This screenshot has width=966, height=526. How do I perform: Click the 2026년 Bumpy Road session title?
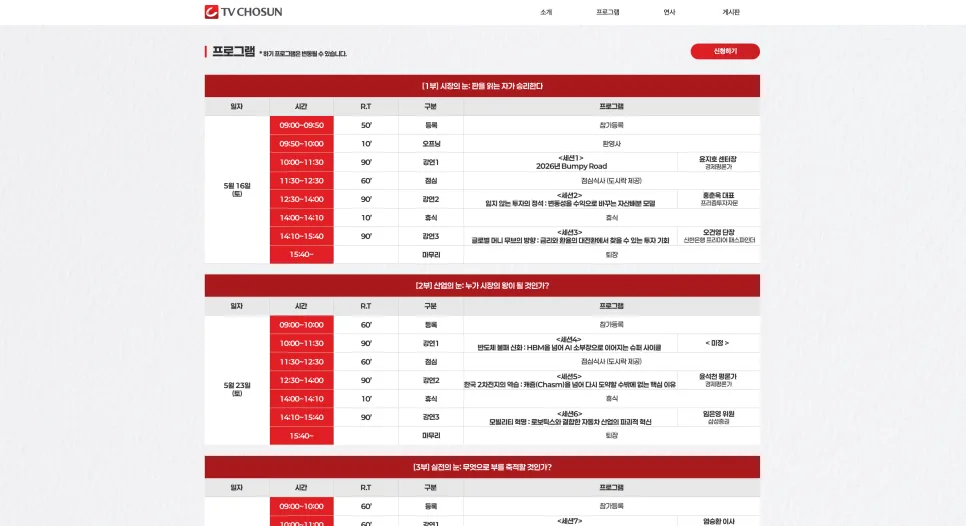click(571, 166)
